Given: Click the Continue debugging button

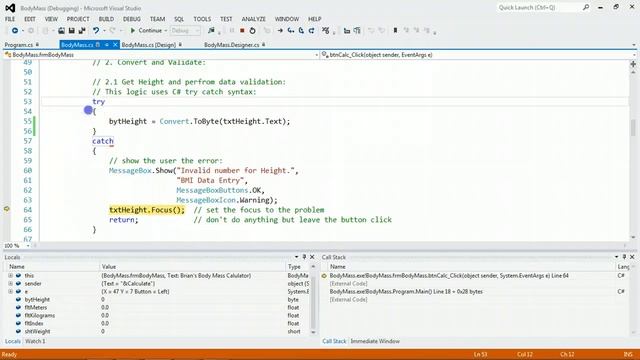Looking at the screenshot, I should coord(146,31).
